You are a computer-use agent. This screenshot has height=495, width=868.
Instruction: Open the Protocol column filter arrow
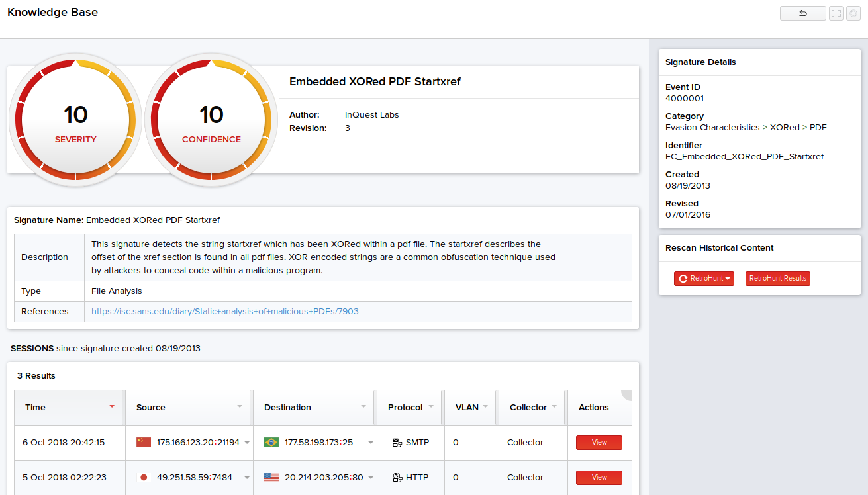pos(431,407)
